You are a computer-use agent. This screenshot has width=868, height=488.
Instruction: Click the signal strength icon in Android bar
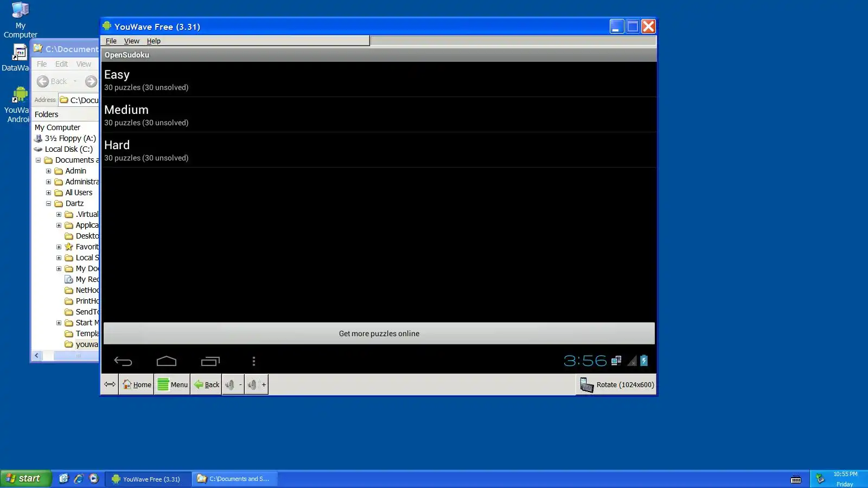[632, 361]
